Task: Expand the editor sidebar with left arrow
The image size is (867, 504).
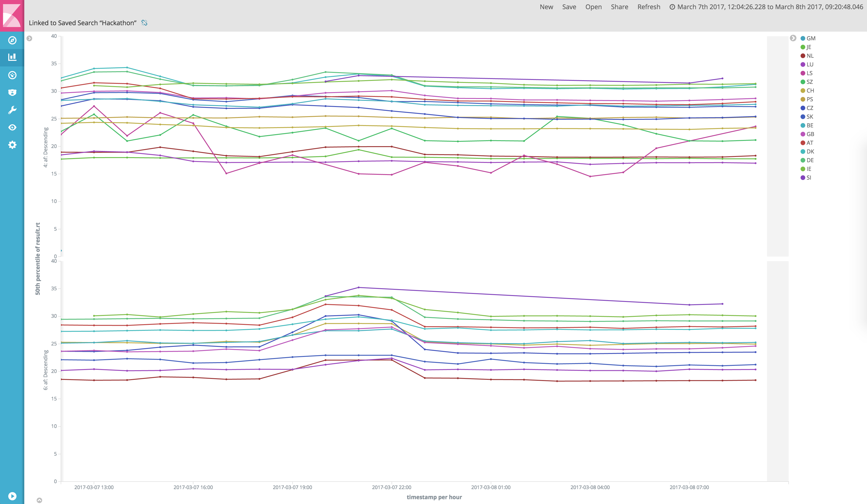Action: pos(30,38)
